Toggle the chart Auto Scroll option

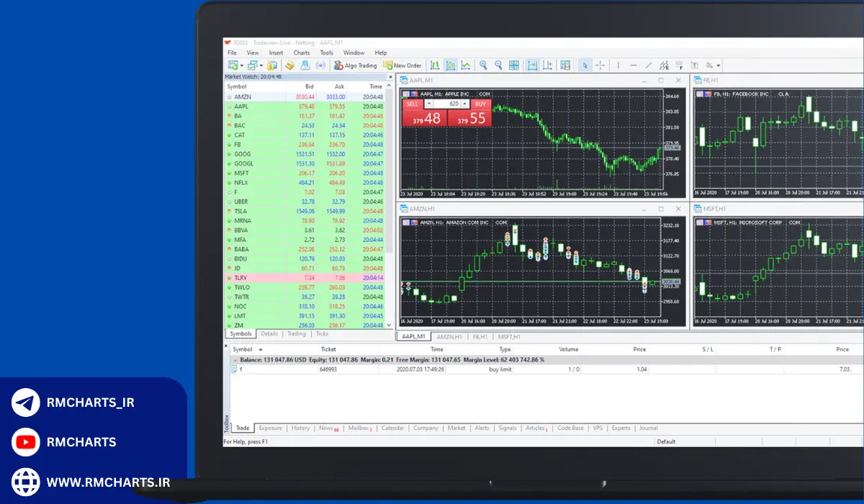(532, 66)
